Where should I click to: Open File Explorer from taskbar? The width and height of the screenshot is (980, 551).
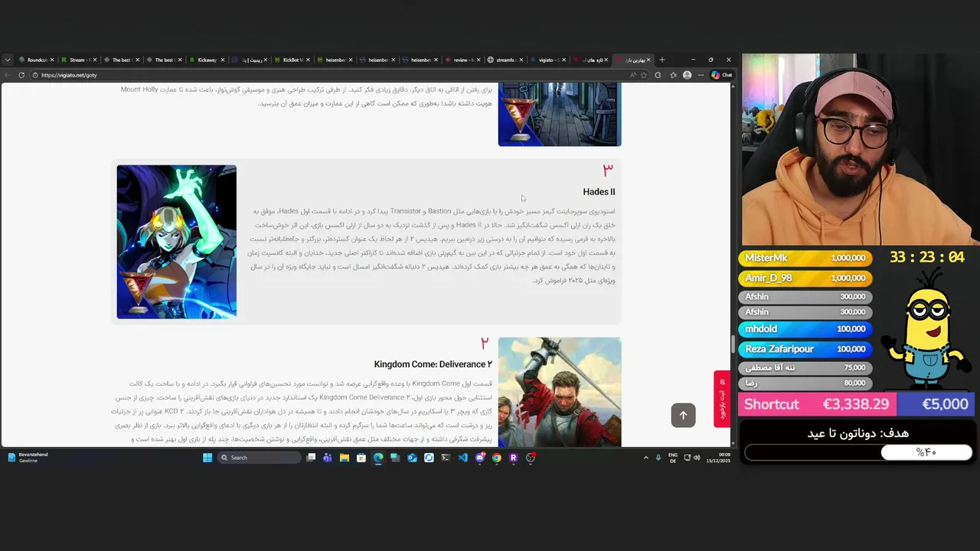345,458
